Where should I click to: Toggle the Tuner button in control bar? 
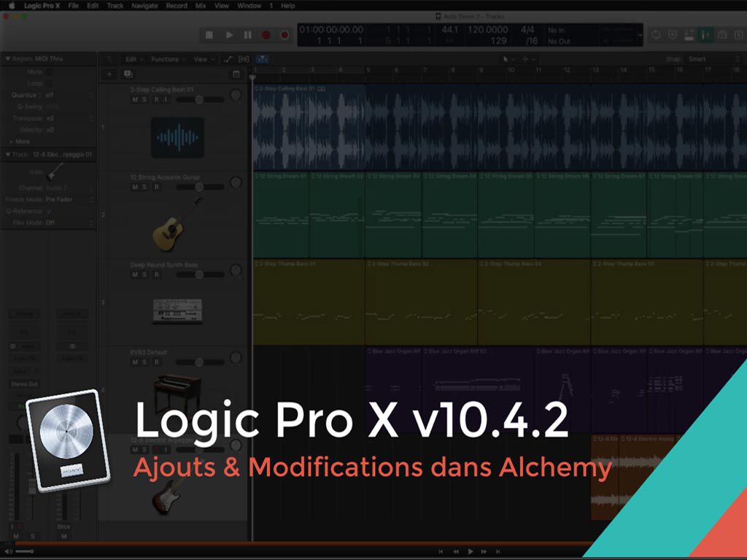pos(689,35)
